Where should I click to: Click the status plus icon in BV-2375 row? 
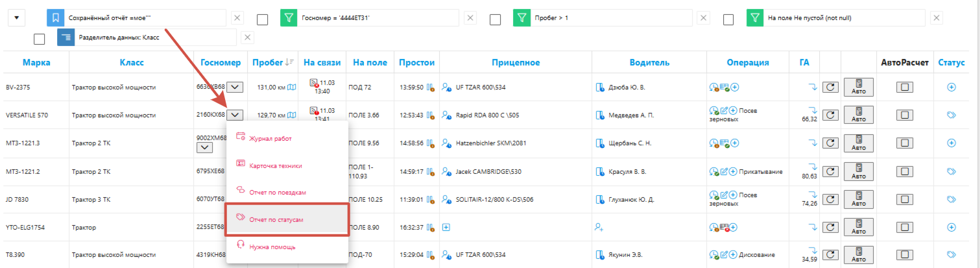coord(951,87)
